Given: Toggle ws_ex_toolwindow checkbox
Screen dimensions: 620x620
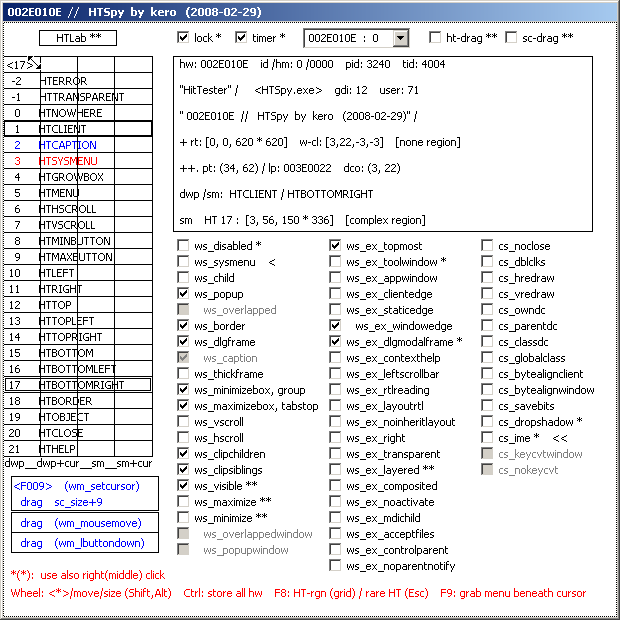Looking at the screenshot, I should click(x=336, y=262).
